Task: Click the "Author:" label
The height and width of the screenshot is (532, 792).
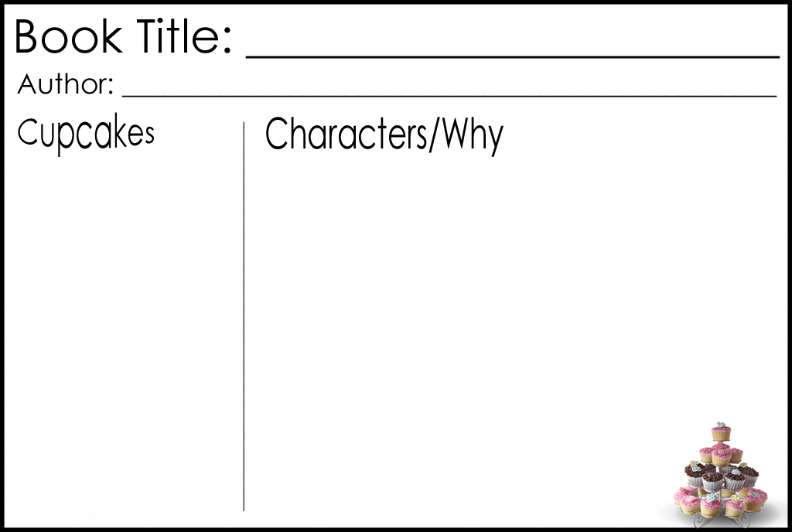Action: (66, 84)
